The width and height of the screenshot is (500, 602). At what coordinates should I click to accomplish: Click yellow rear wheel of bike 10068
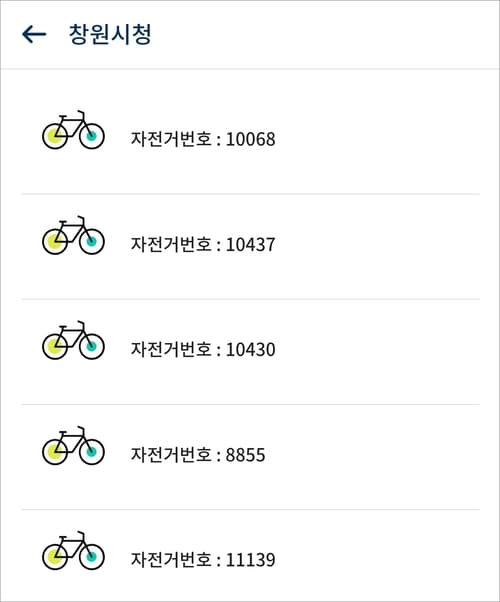pyautogui.click(x=55, y=136)
